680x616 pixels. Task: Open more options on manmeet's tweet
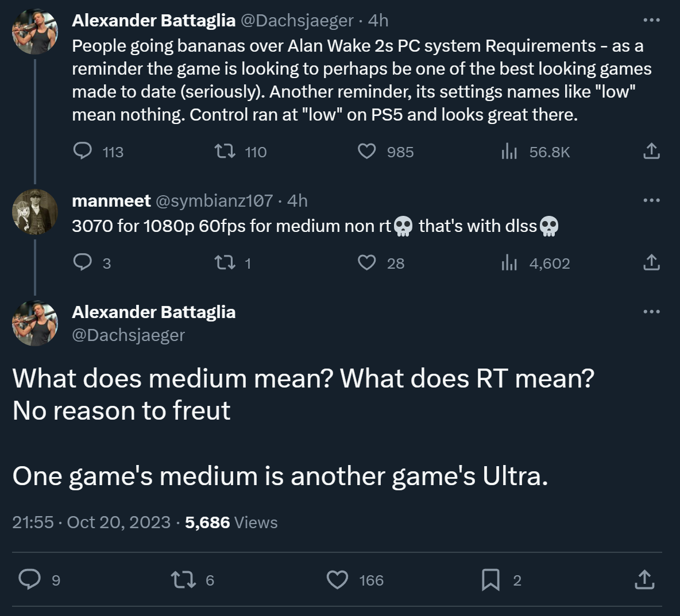click(x=651, y=200)
